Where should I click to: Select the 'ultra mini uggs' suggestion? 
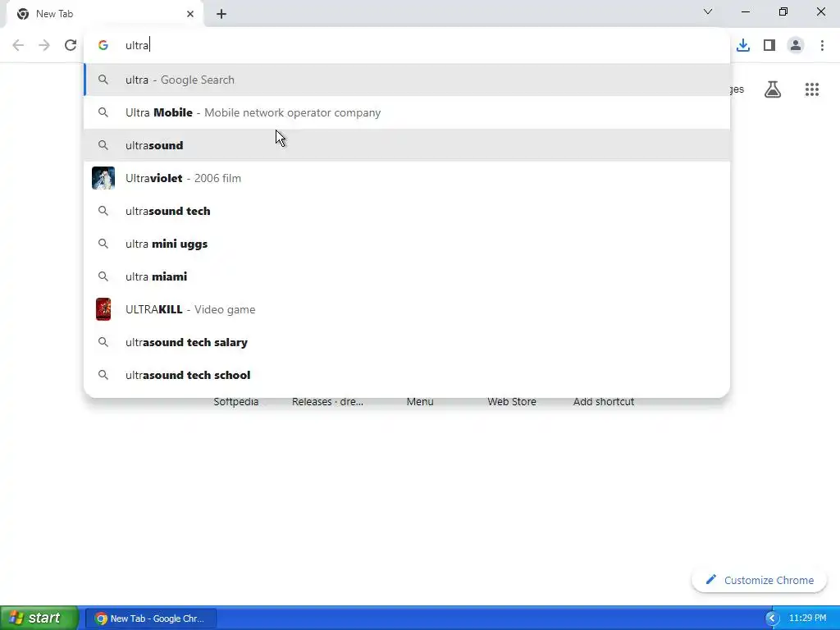[x=407, y=244]
